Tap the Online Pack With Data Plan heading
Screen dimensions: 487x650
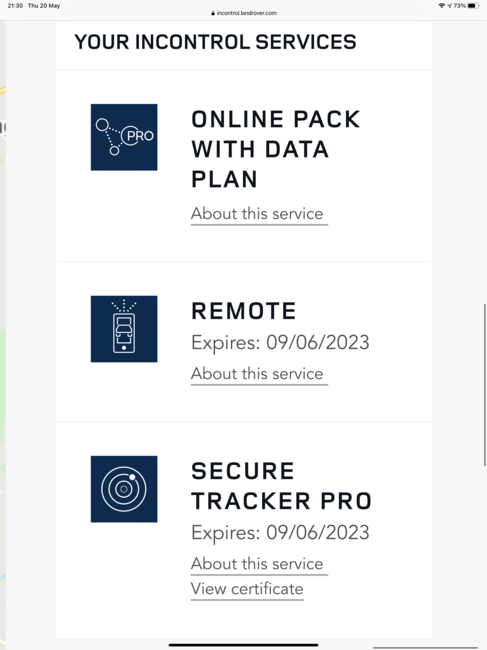click(x=276, y=149)
